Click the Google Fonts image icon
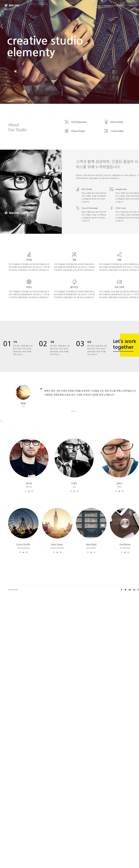This screenshot has height=868, width=139. (x=111, y=189)
